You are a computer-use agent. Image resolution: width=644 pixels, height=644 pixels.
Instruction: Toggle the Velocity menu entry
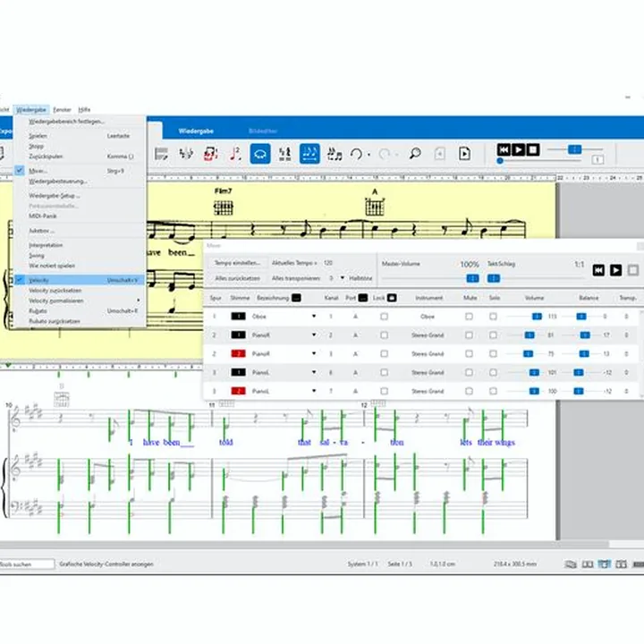pyautogui.click(x=80, y=280)
